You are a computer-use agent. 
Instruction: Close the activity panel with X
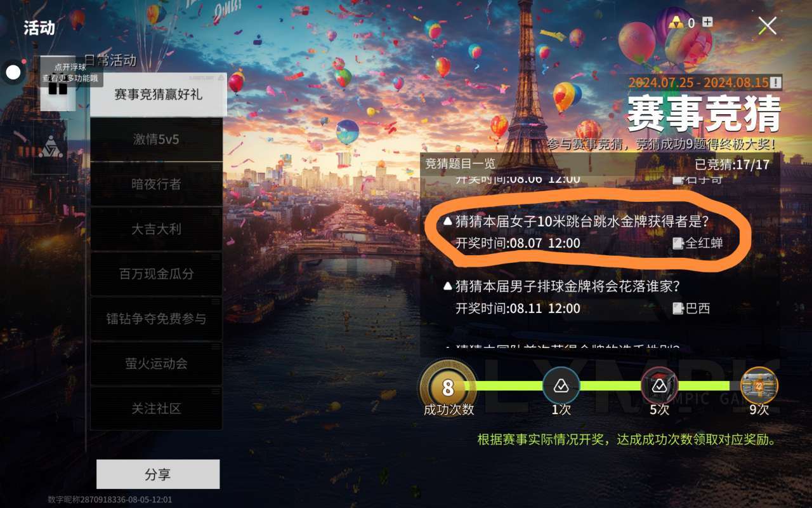coord(768,26)
